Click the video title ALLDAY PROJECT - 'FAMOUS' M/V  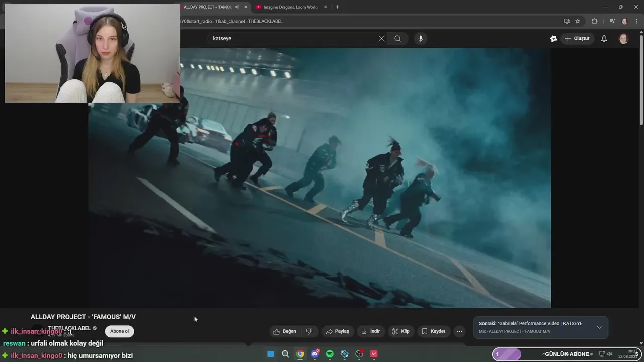(83, 317)
